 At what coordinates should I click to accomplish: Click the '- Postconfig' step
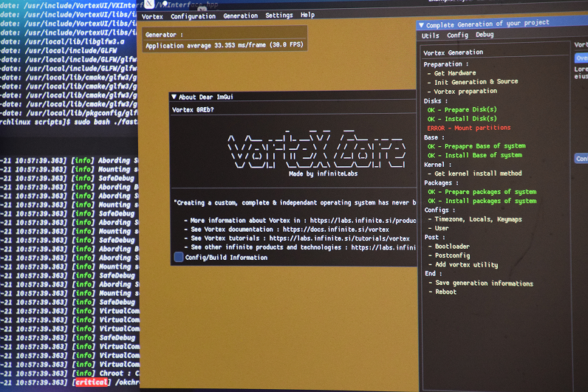tap(449, 255)
